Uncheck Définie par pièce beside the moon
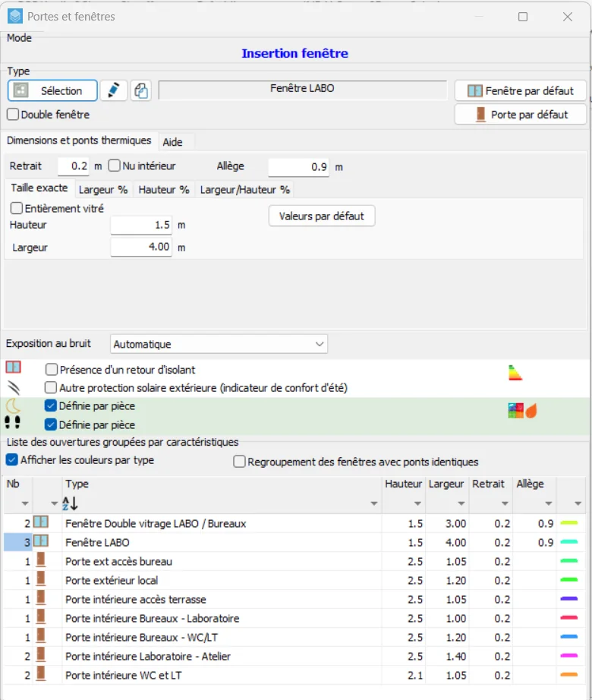Viewport: 592px width, 700px height. click(x=51, y=405)
